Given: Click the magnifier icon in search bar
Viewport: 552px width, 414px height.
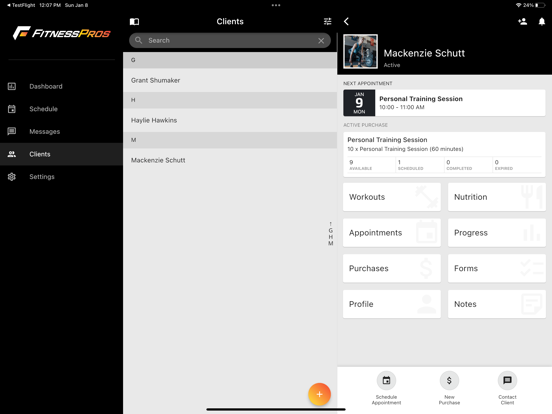Looking at the screenshot, I should point(139,40).
